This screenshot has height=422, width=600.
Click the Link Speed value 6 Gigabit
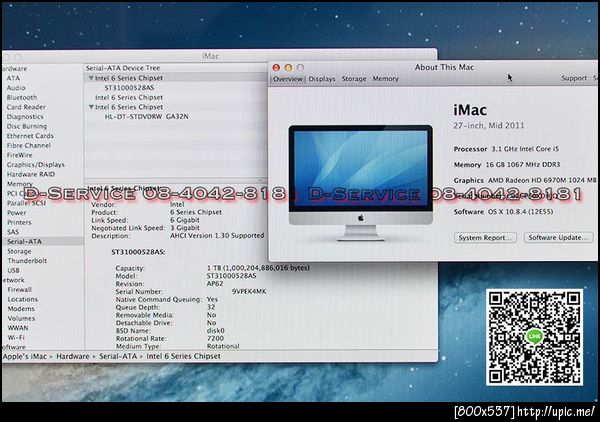tap(185, 220)
